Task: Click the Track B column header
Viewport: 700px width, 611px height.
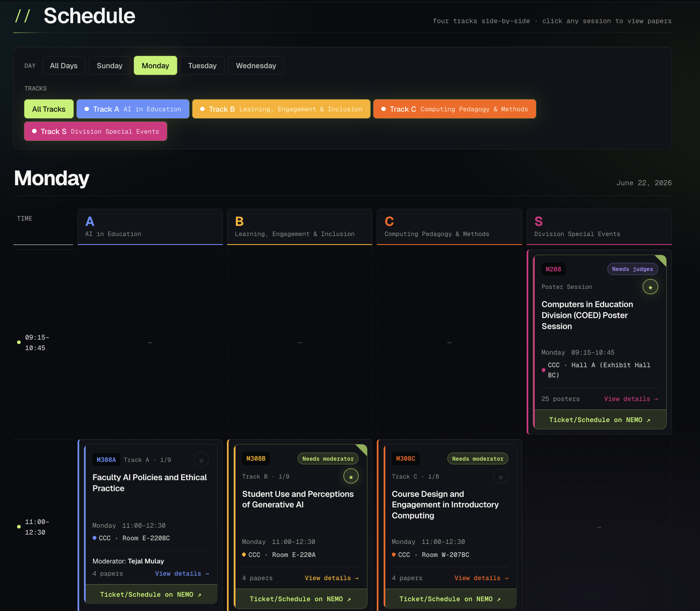Action: point(300,227)
